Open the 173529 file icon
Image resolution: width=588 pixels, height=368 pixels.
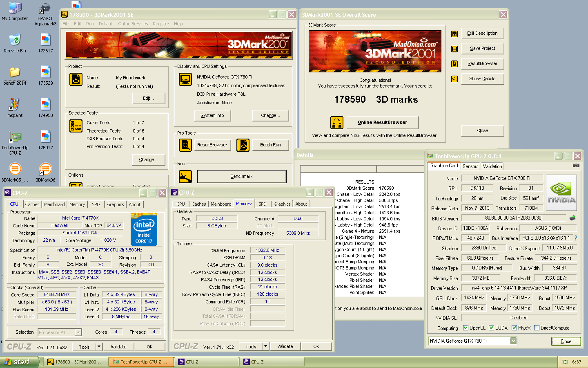point(45,76)
